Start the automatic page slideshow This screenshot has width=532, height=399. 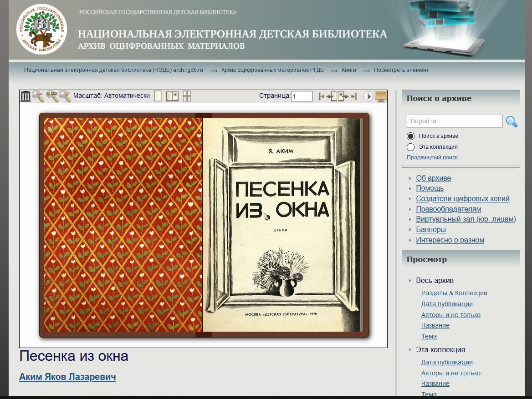point(368,96)
